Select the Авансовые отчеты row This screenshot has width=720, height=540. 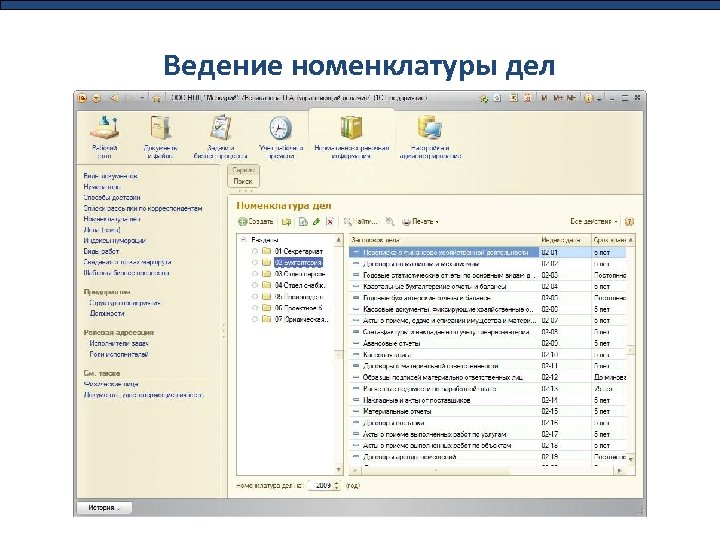click(x=488, y=343)
